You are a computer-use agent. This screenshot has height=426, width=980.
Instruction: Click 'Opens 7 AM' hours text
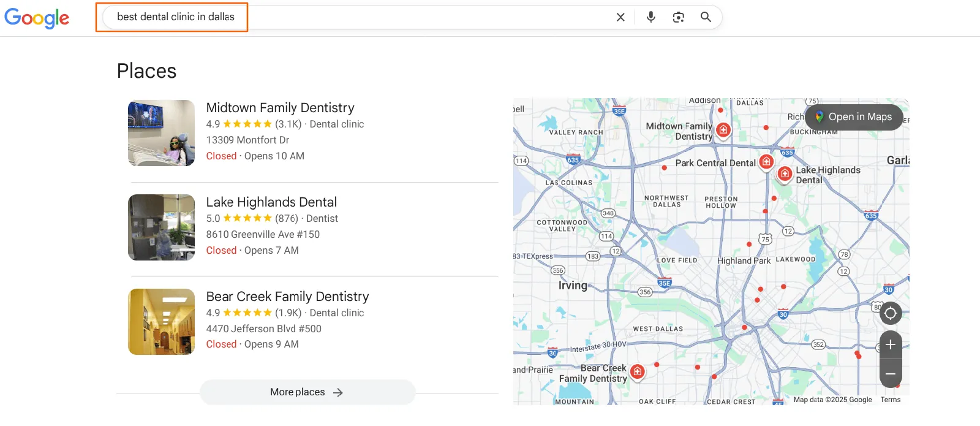pos(271,250)
